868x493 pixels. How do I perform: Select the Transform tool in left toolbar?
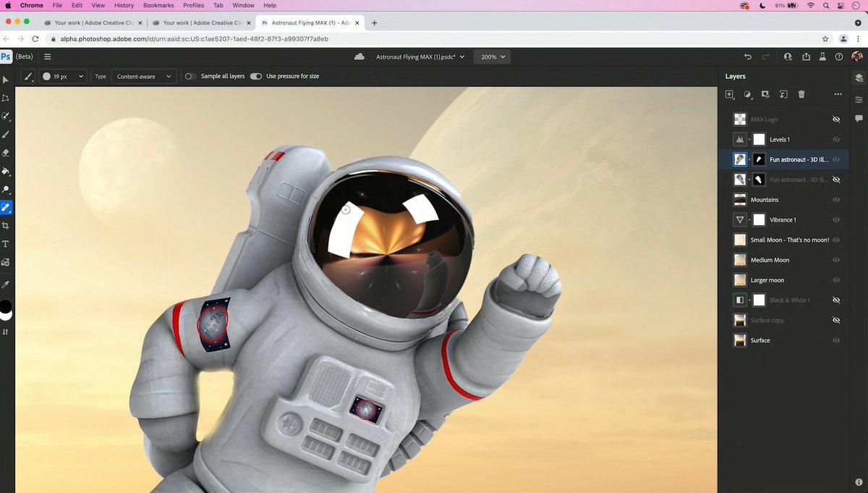pyautogui.click(x=6, y=98)
